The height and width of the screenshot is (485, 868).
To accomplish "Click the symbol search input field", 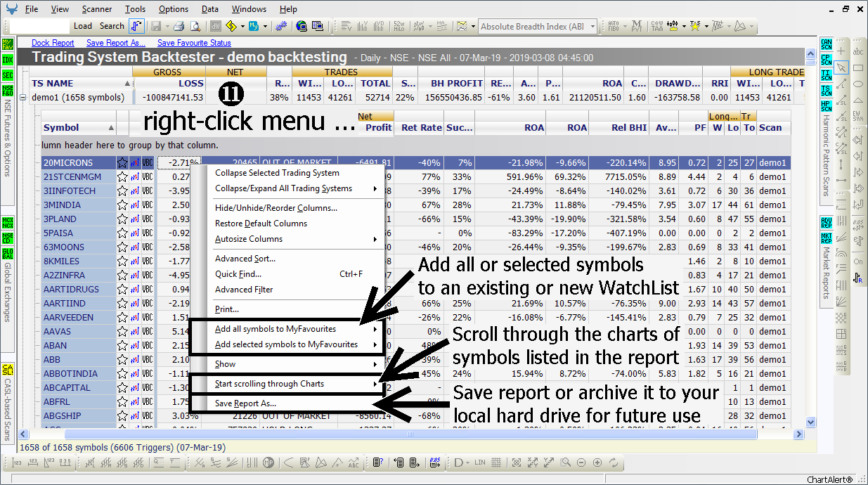I will pos(40,26).
